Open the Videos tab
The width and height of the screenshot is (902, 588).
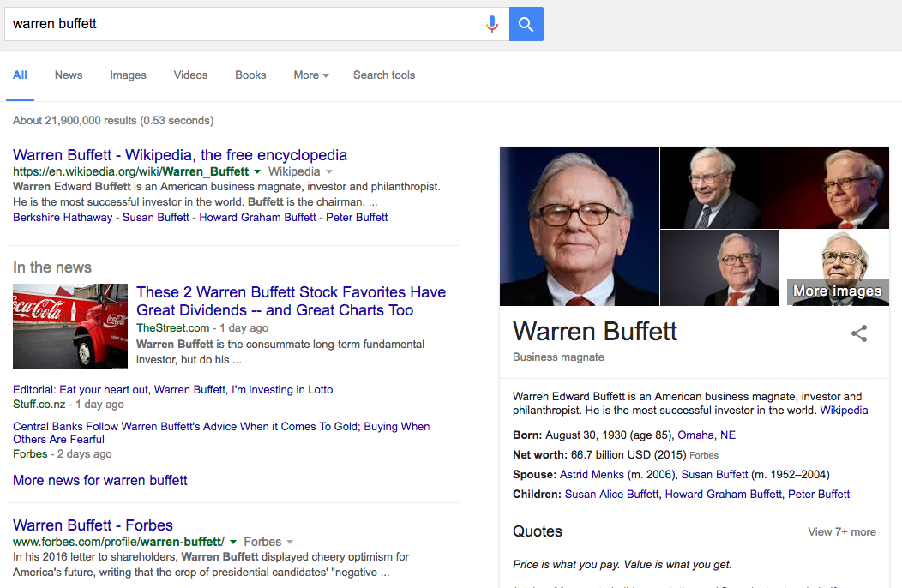tap(190, 75)
